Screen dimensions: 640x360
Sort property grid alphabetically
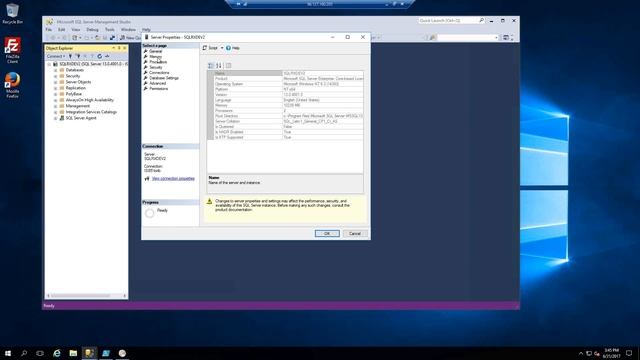click(219, 65)
